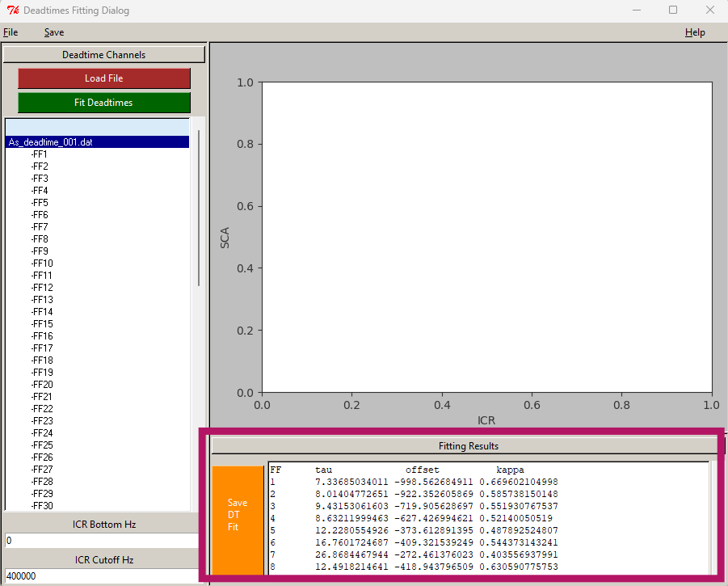The image size is (728, 586).
Task: Click the ICR Bottom Hz input field
Action: tap(101, 540)
